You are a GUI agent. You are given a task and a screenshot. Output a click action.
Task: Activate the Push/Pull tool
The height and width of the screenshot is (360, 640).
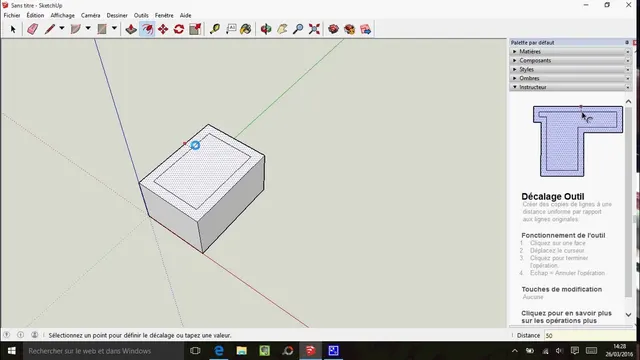point(131,29)
